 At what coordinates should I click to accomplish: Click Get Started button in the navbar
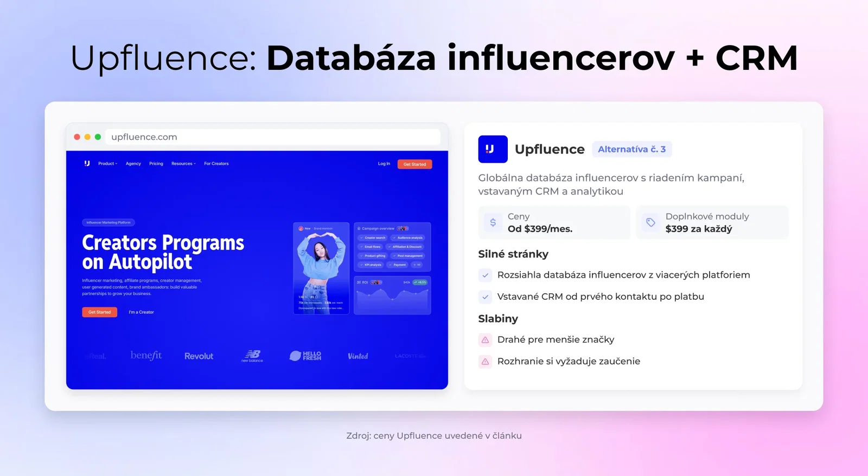[414, 164]
